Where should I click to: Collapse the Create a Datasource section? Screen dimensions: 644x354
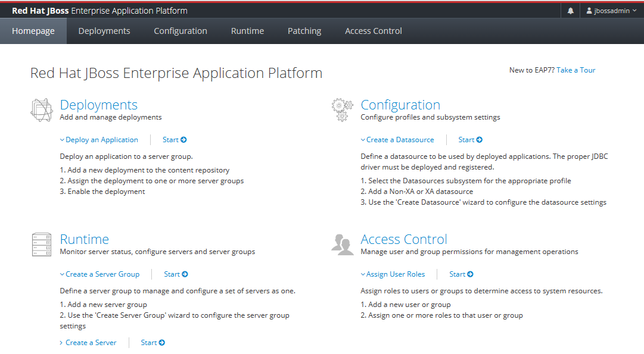coord(397,140)
